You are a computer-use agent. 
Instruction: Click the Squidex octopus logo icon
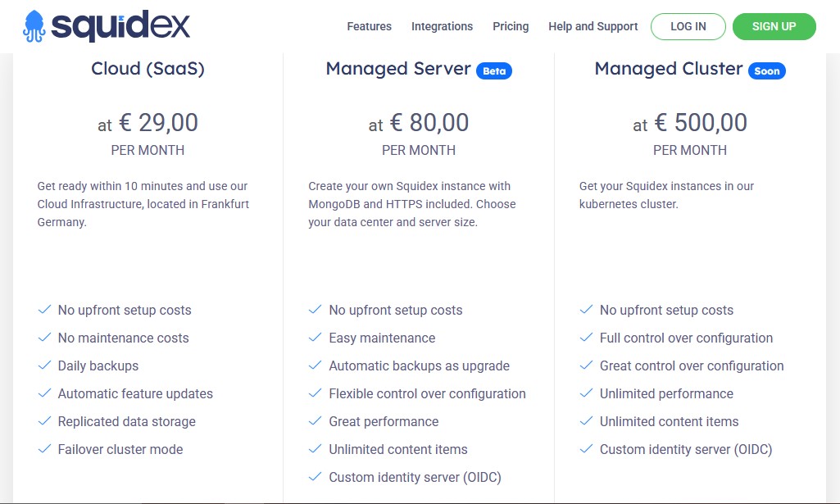coord(32,25)
